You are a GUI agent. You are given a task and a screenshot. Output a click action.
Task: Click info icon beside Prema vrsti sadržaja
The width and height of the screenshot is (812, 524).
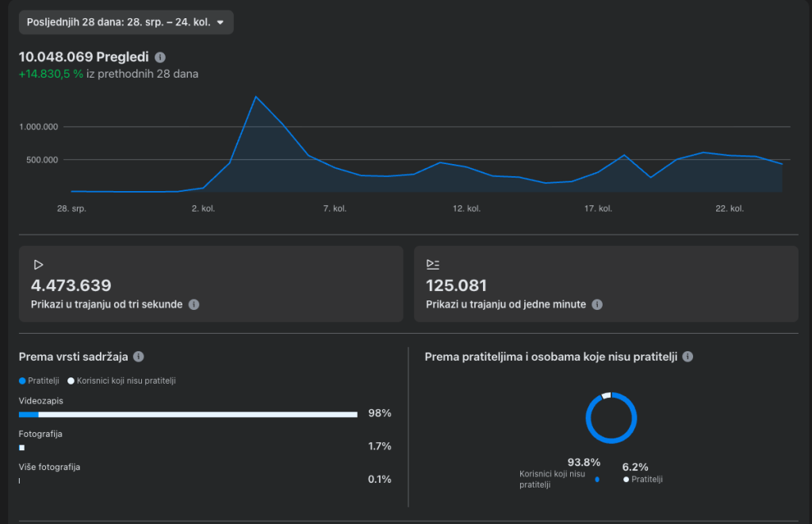pyautogui.click(x=139, y=357)
